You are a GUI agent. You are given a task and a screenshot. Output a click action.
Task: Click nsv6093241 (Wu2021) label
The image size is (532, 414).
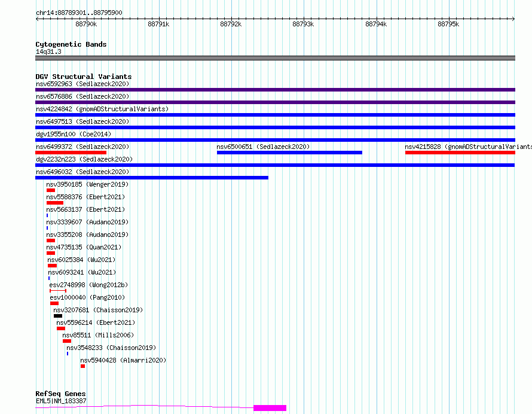pos(82,272)
